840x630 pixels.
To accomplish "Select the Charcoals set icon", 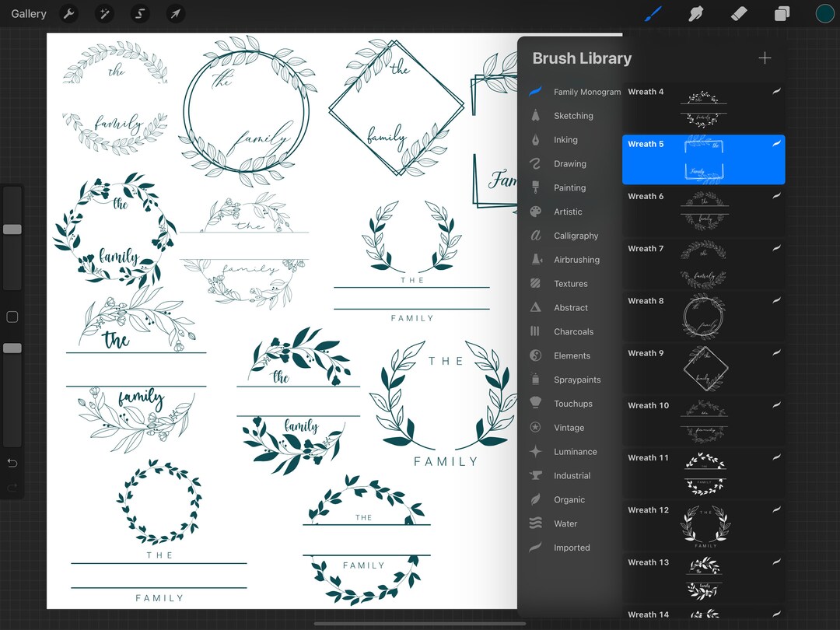I will click(535, 331).
